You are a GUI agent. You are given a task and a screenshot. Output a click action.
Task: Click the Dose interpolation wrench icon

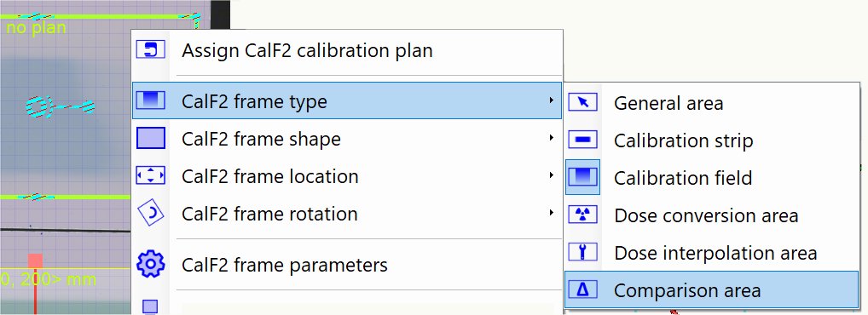(583, 252)
